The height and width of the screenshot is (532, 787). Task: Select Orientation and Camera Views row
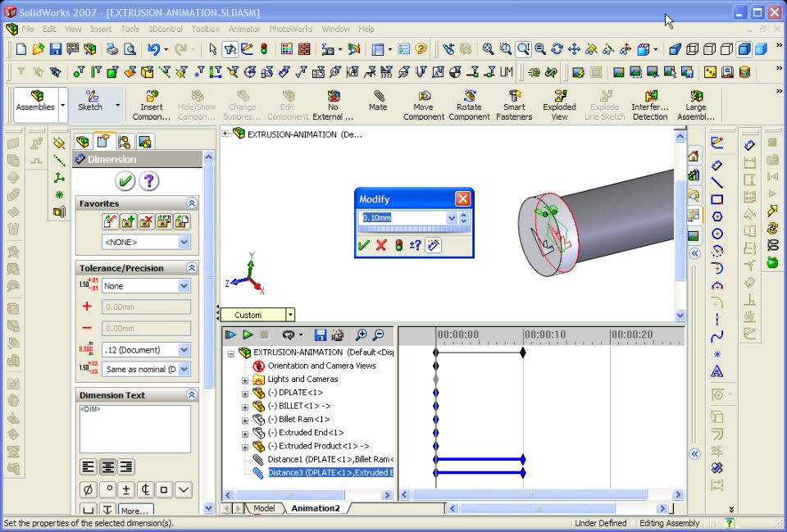click(x=321, y=366)
